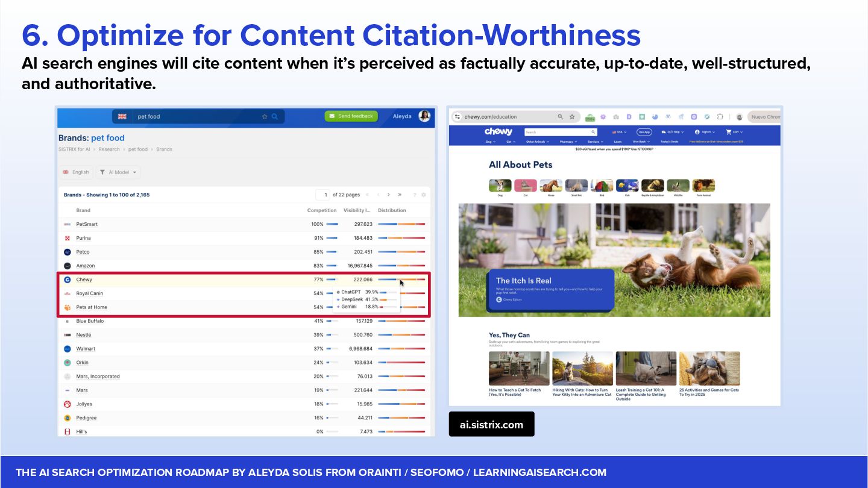The height and width of the screenshot is (488, 868).
Task: Click the Walmart brand name
Action: pyautogui.click(x=86, y=349)
